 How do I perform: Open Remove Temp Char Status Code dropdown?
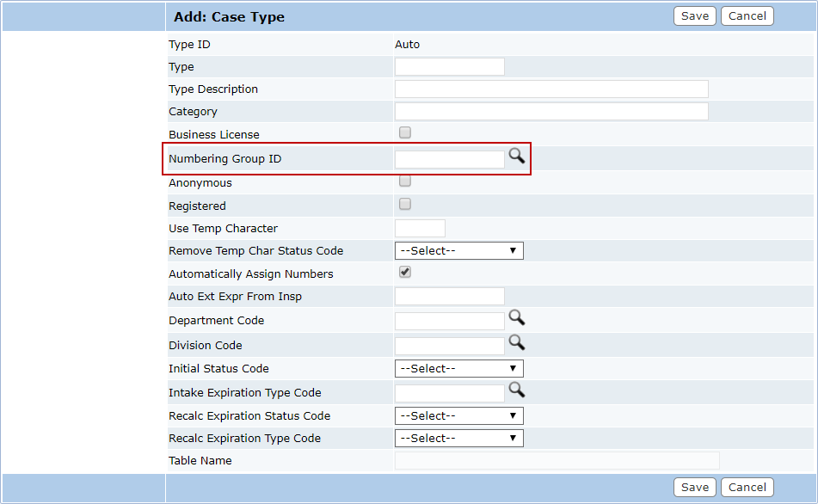[458, 251]
